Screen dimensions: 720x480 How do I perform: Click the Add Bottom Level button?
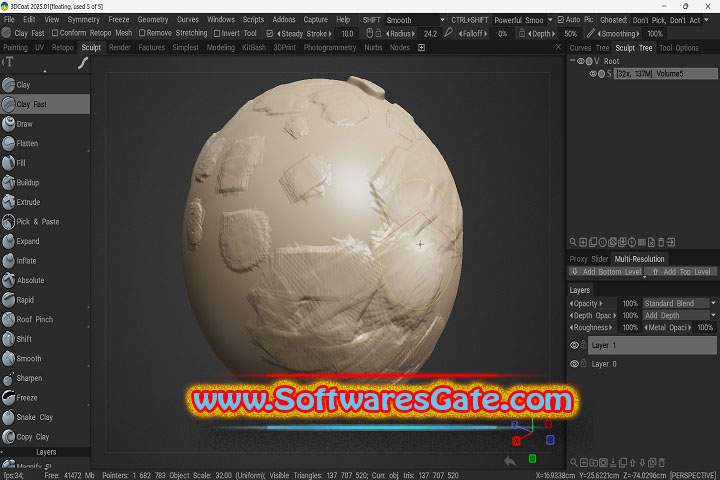(x=606, y=272)
